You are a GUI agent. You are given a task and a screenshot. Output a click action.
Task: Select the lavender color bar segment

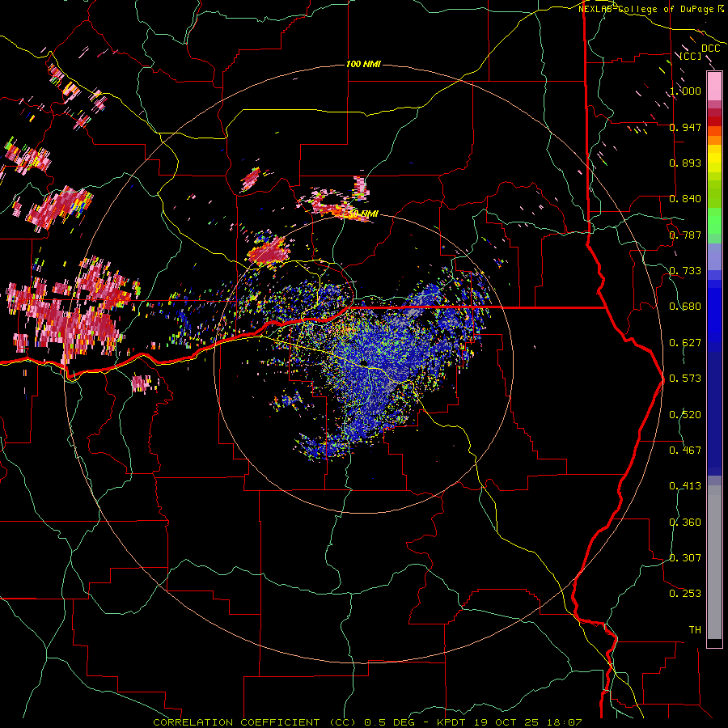click(x=714, y=256)
